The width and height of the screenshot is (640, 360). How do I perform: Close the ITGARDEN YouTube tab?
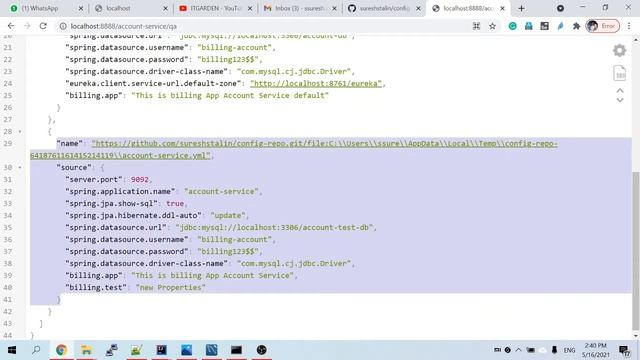point(250,8)
